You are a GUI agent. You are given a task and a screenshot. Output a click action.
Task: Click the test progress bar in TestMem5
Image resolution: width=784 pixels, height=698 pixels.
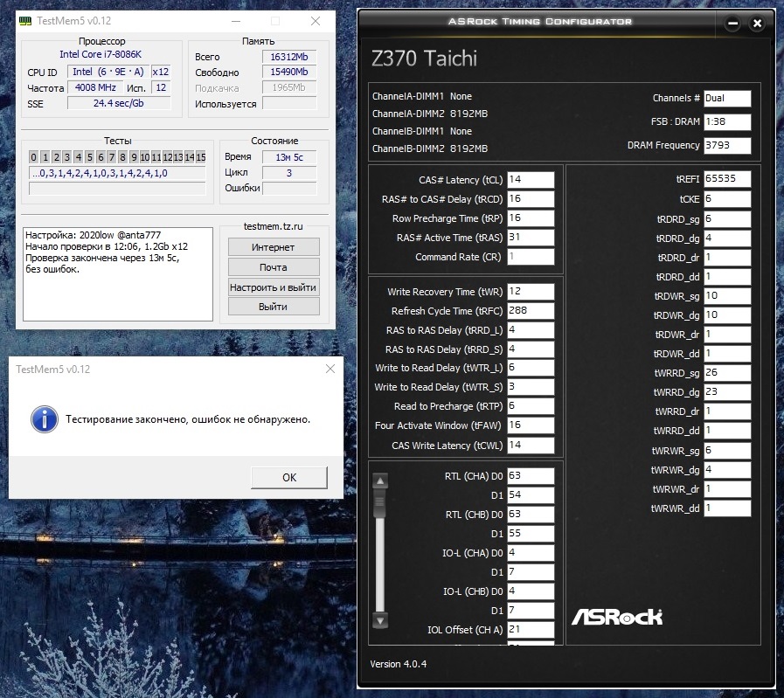tap(117, 189)
